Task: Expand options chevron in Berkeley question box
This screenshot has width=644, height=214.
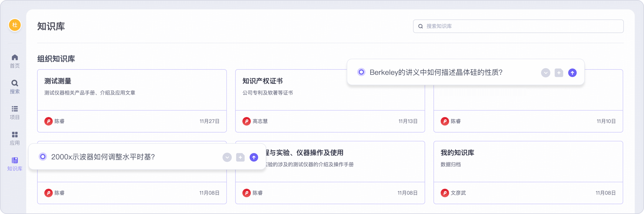Action: pyautogui.click(x=545, y=73)
